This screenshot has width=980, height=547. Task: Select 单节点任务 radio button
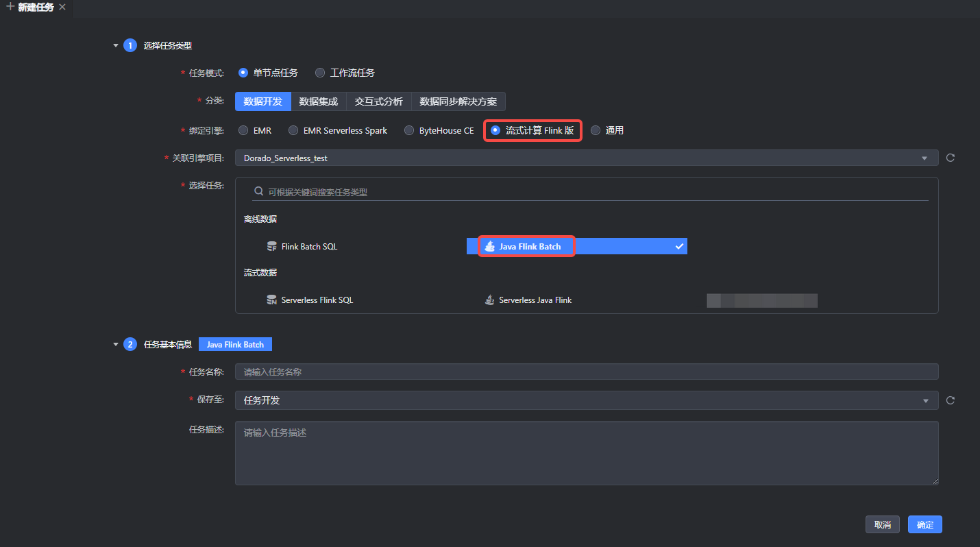click(243, 73)
